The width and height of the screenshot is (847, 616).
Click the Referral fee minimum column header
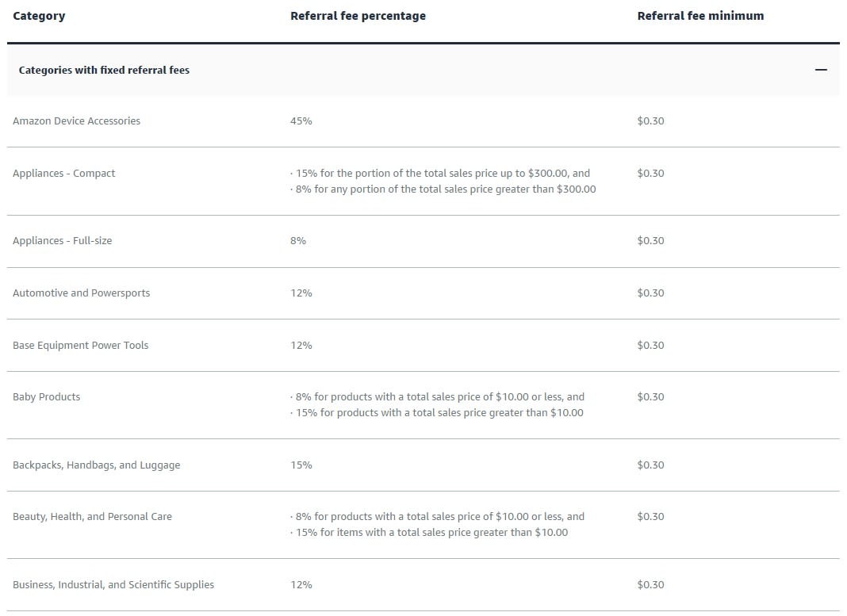(700, 15)
